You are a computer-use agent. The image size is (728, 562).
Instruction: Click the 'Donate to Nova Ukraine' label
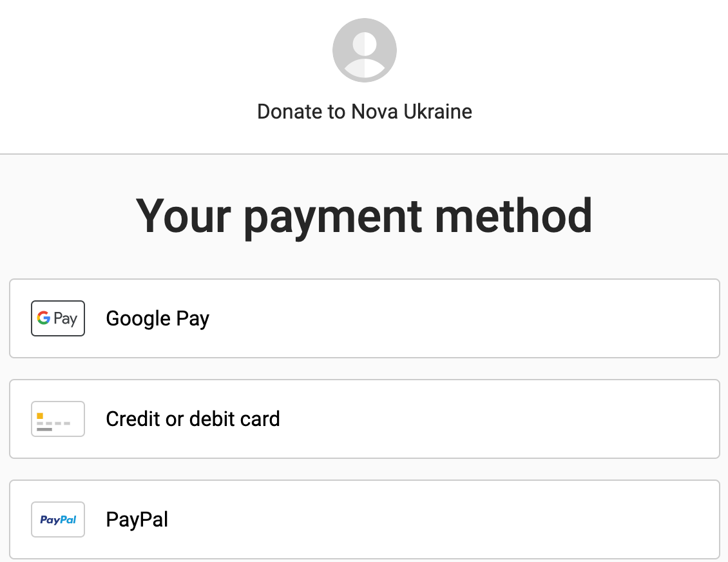click(x=365, y=111)
